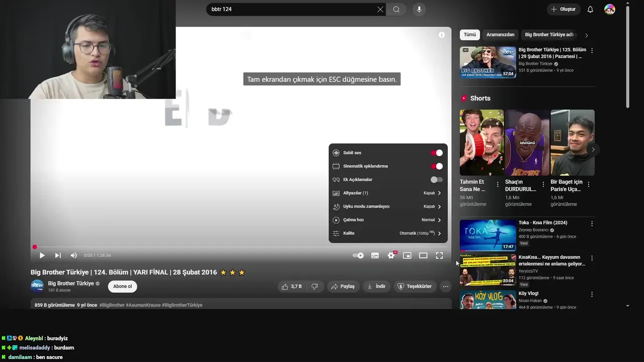Show more filter chips with the arrow
The height and width of the screenshot is (362, 644).
pyautogui.click(x=586, y=35)
